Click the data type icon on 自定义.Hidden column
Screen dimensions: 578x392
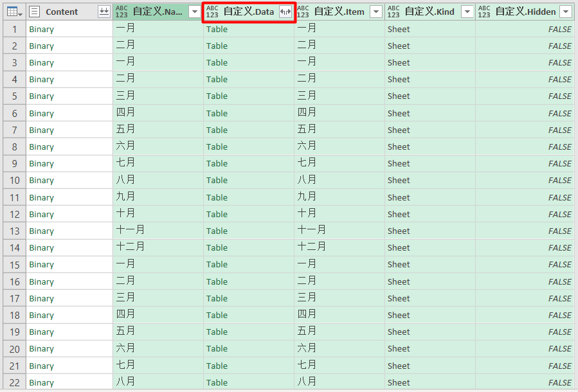[485, 11]
